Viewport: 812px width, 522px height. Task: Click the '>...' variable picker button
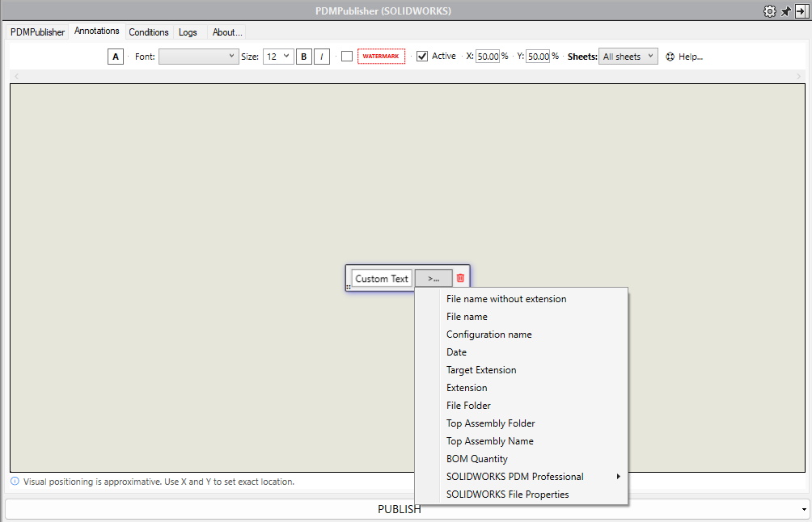coord(433,277)
